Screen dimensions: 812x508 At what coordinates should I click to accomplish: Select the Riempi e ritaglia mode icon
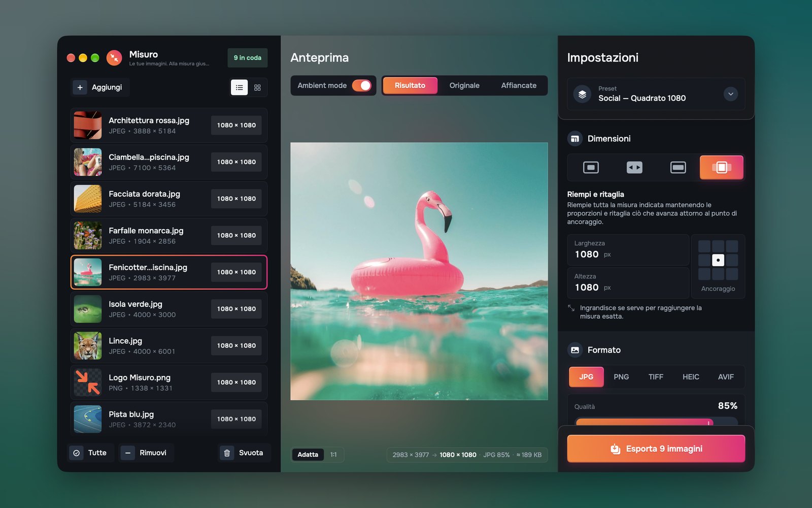click(721, 167)
